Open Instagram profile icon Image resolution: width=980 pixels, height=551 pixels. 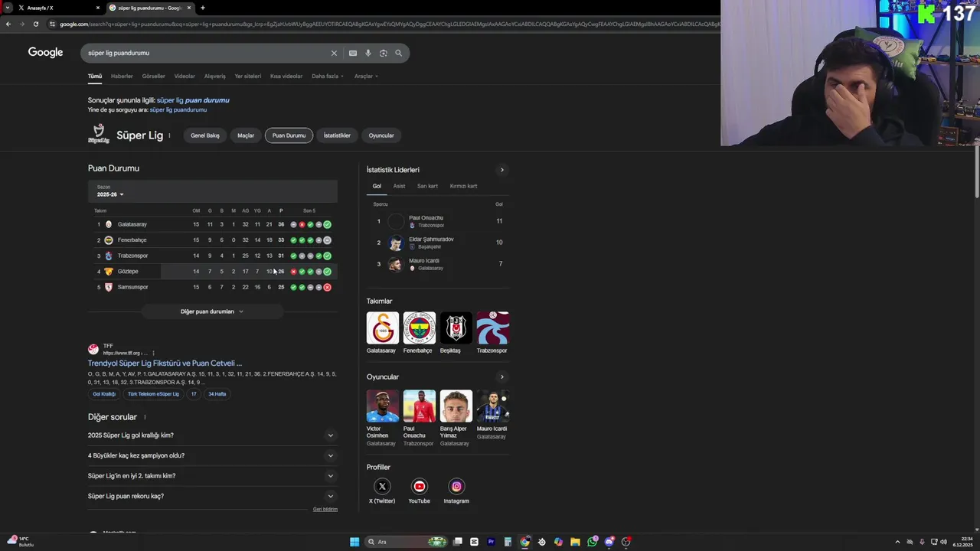point(456,486)
